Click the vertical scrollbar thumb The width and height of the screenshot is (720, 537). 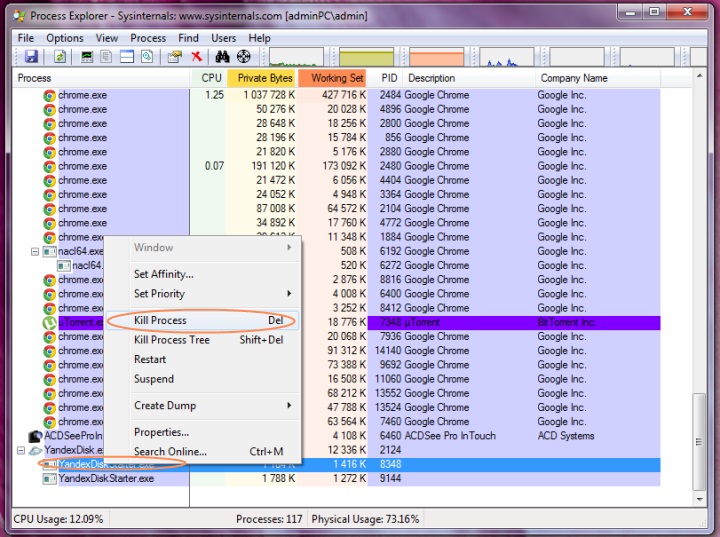[x=699, y=442]
